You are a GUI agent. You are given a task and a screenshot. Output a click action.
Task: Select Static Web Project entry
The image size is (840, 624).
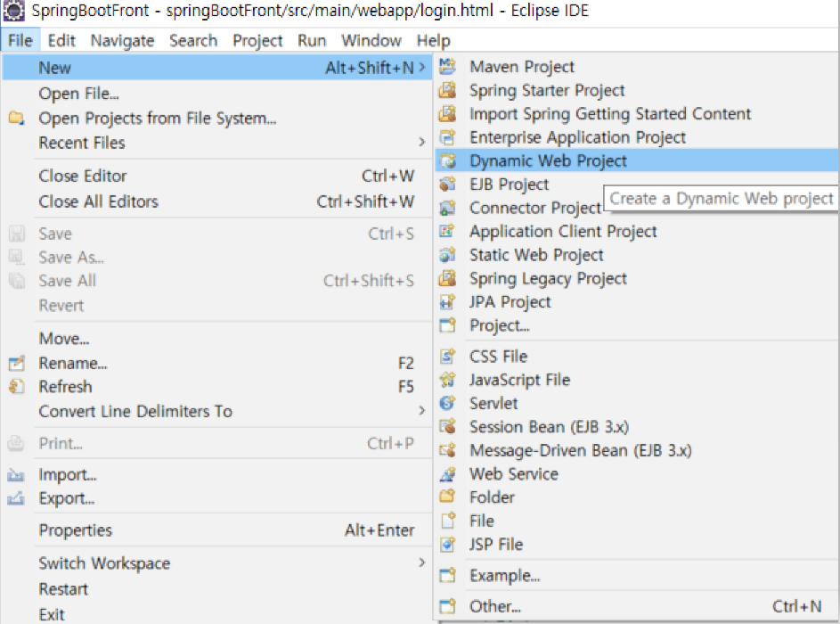pyautogui.click(x=636, y=255)
